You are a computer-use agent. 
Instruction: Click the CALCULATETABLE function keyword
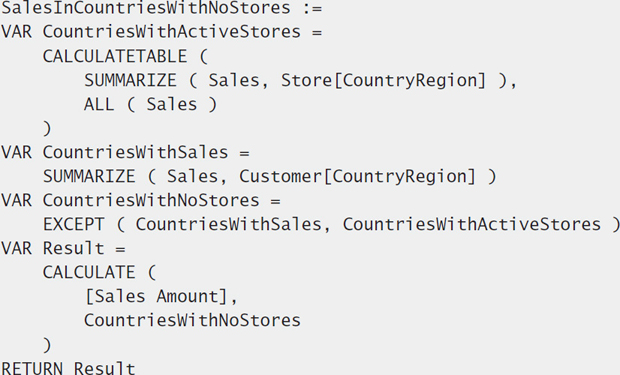pyautogui.click(x=115, y=56)
